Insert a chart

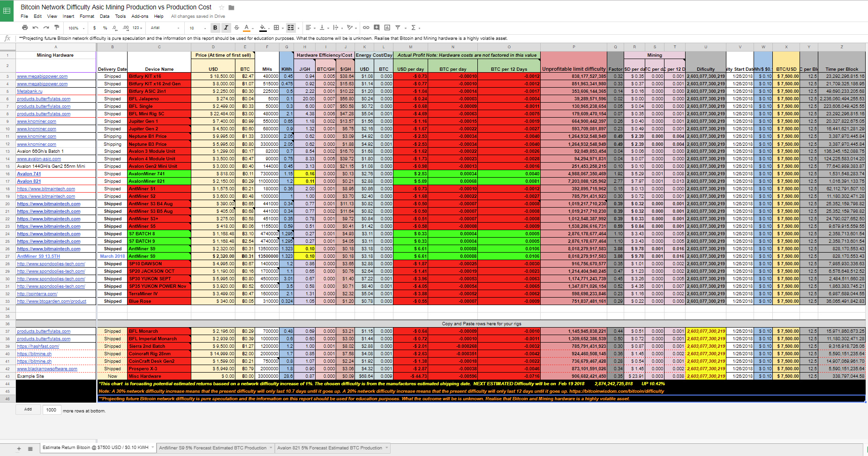click(387, 28)
